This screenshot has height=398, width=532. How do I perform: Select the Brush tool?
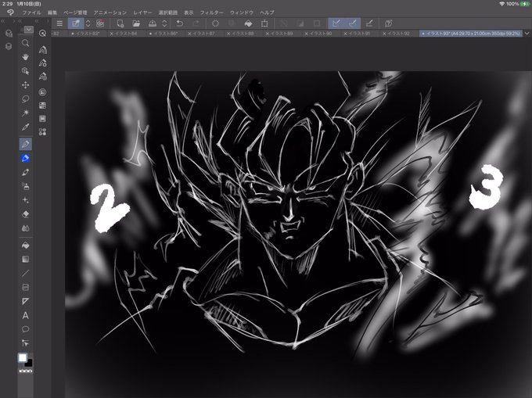pos(26,172)
